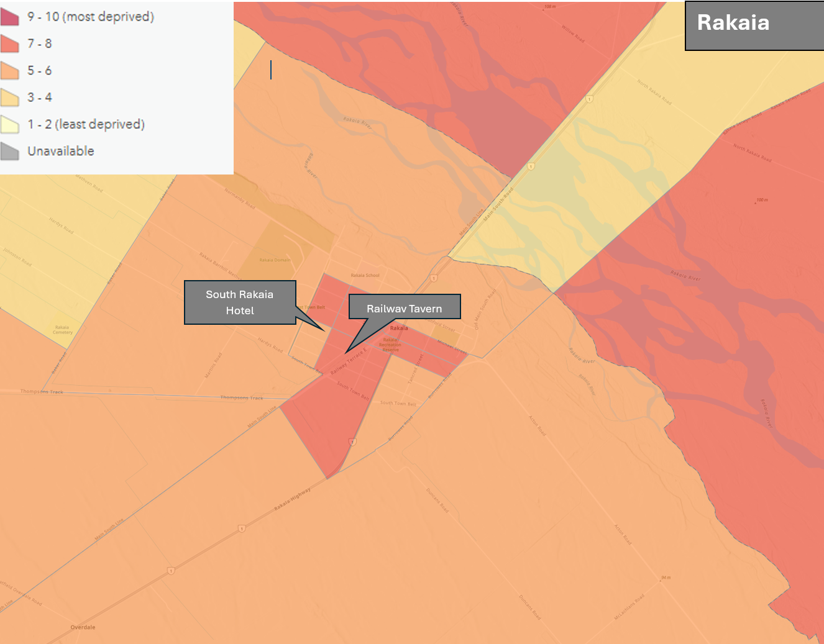This screenshot has height=644, width=824.
Task: Click the Rakaia Recreation Reserve label
Action: click(390, 345)
